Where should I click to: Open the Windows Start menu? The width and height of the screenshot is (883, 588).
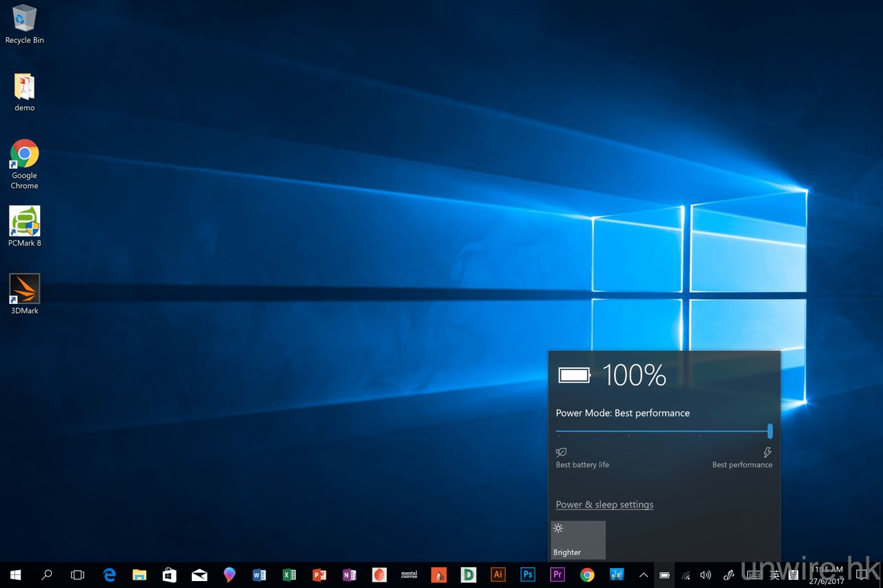coord(15,575)
